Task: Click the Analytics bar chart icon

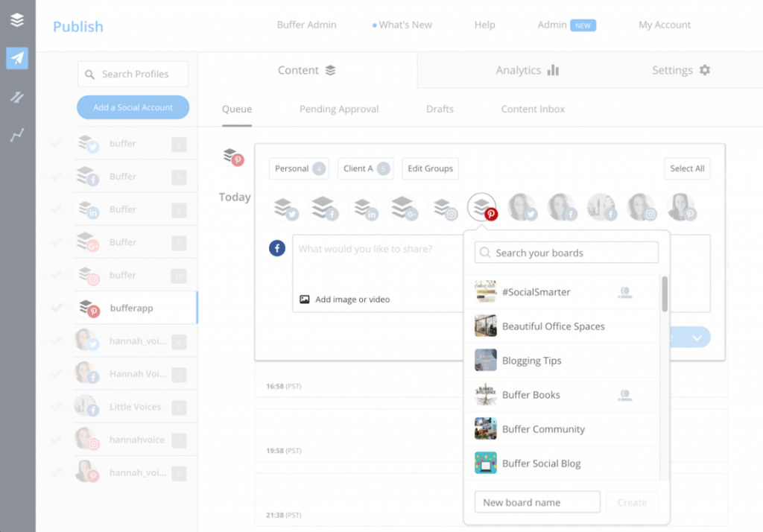Action: 554,70
